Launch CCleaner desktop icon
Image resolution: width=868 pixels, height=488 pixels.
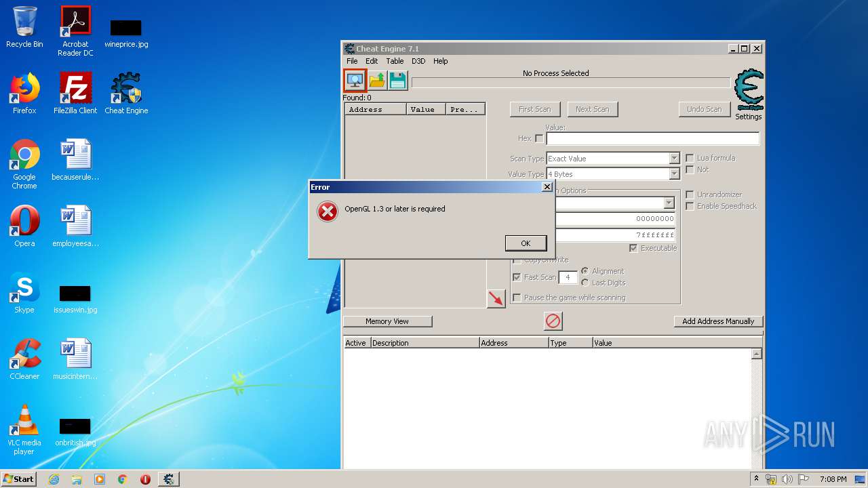[24, 359]
